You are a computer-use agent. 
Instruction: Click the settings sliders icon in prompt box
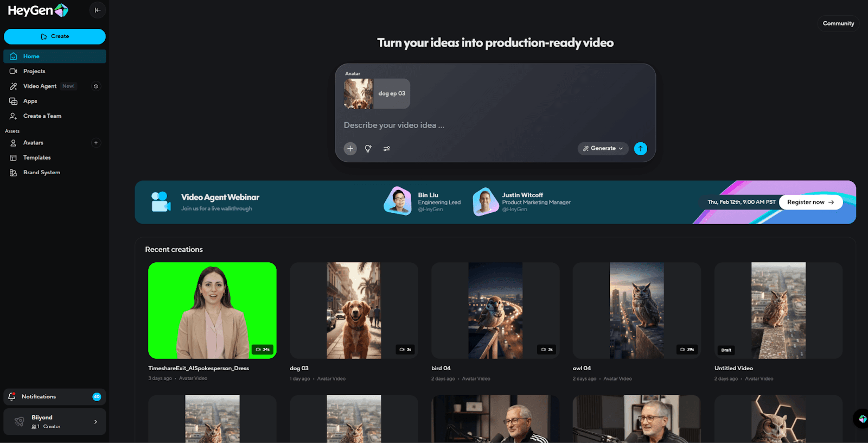pos(387,149)
